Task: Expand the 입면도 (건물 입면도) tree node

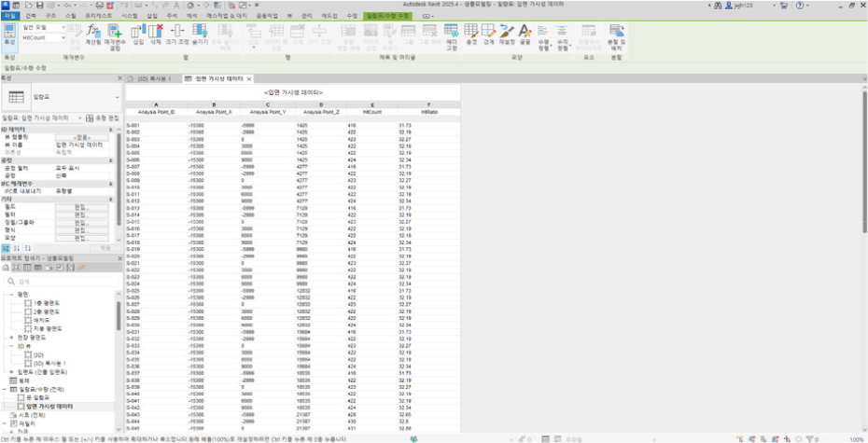Action: 12,372
